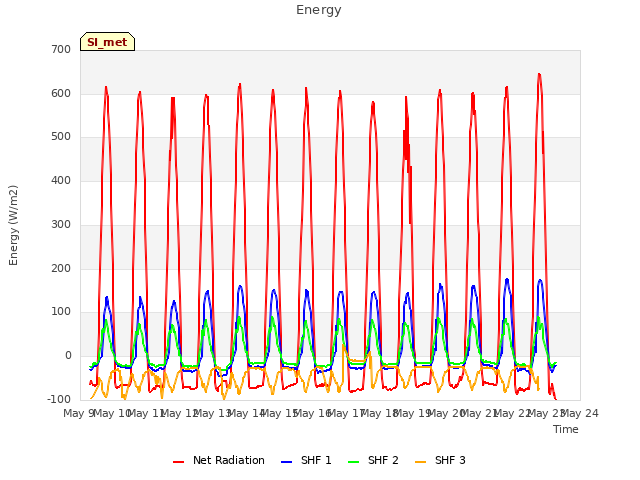
Task: Toggle the SHF 2 legend entry
Action: (373, 460)
